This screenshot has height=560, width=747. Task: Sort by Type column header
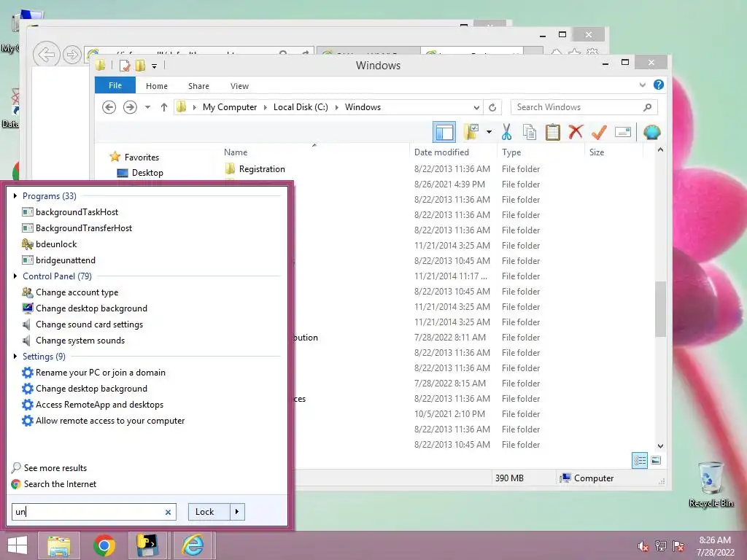(511, 152)
